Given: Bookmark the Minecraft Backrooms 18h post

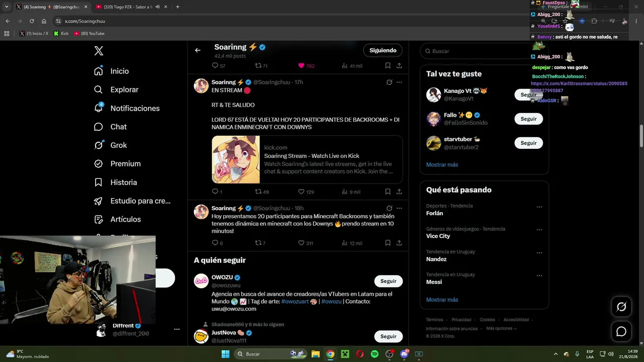Looking at the screenshot, I should [x=388, y=243].
